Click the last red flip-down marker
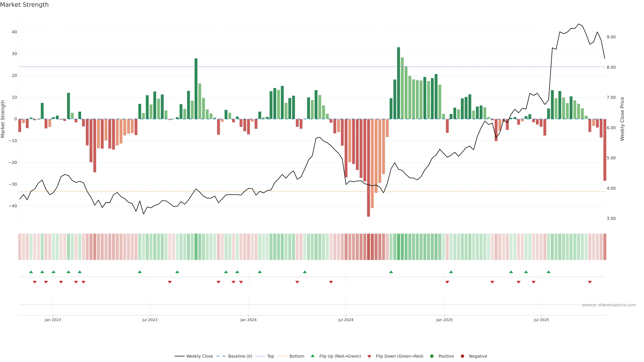Image resolution: width=644 pixels, height=362 pixels. click(x=590, y=282)
